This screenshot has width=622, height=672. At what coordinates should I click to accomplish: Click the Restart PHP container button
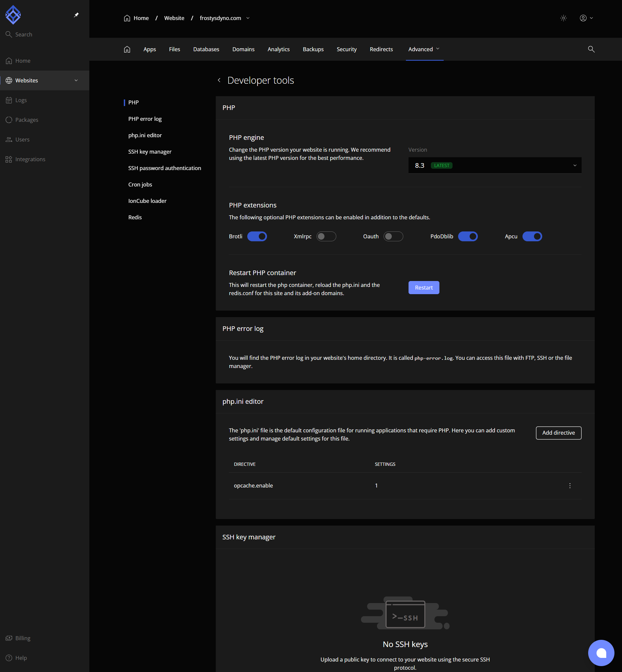click(x=424, y=288)
